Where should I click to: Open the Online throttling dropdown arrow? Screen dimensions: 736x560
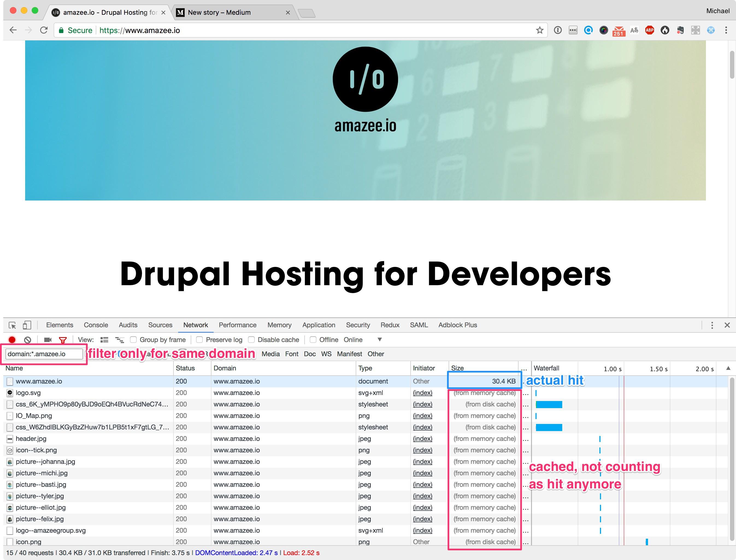pyautogui.click(x=379, y=340)
